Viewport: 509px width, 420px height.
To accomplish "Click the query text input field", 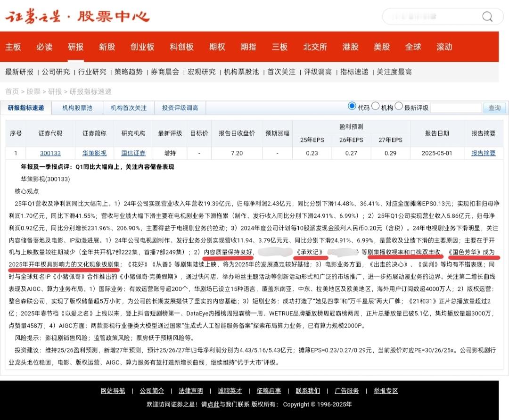I will [456, 108].
